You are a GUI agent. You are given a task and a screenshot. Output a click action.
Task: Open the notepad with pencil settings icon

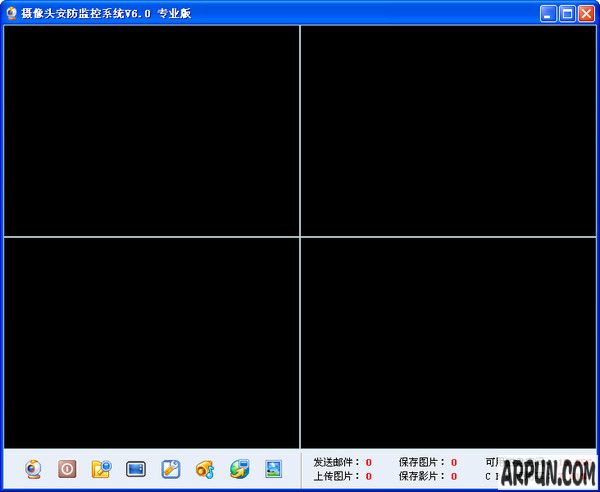tap(170, 468)
